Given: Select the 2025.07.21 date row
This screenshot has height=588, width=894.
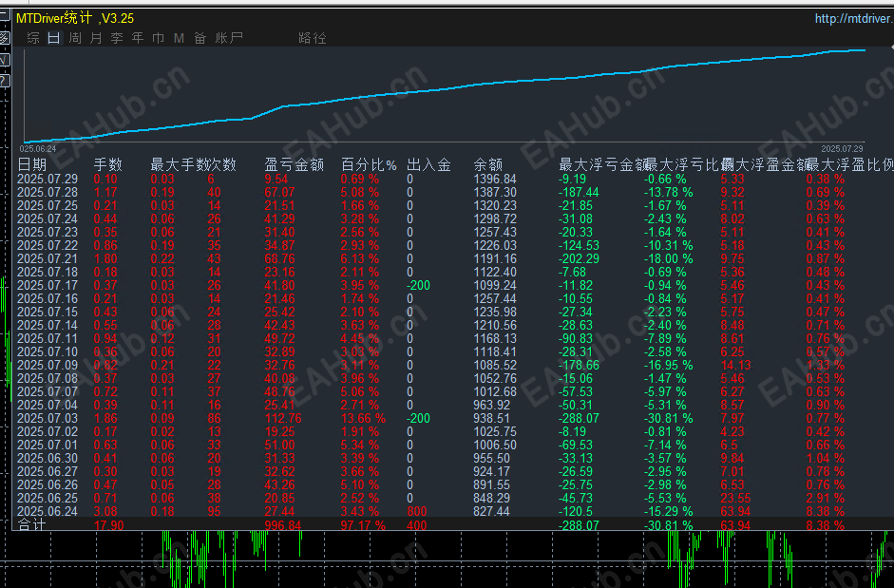Looking at the screenshot, I should coord(48,259).
